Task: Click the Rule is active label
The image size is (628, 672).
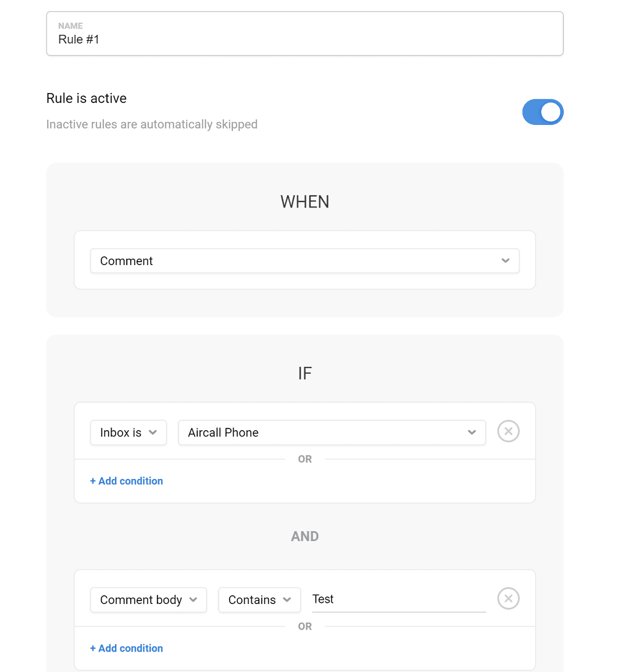Action: 87,98
